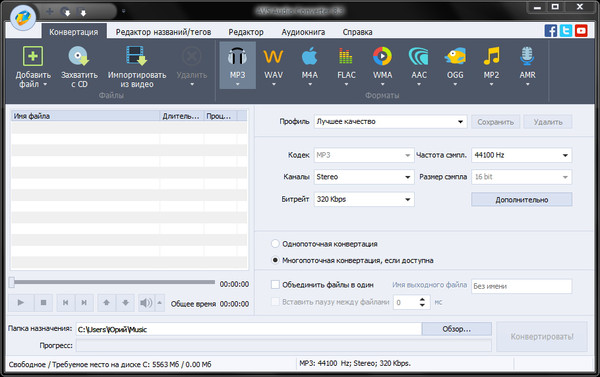Image resolution: width=600 pixels, height=377 pixels.
Task: Open the Редактор названий/тегов tab
Action: [163, 32]
